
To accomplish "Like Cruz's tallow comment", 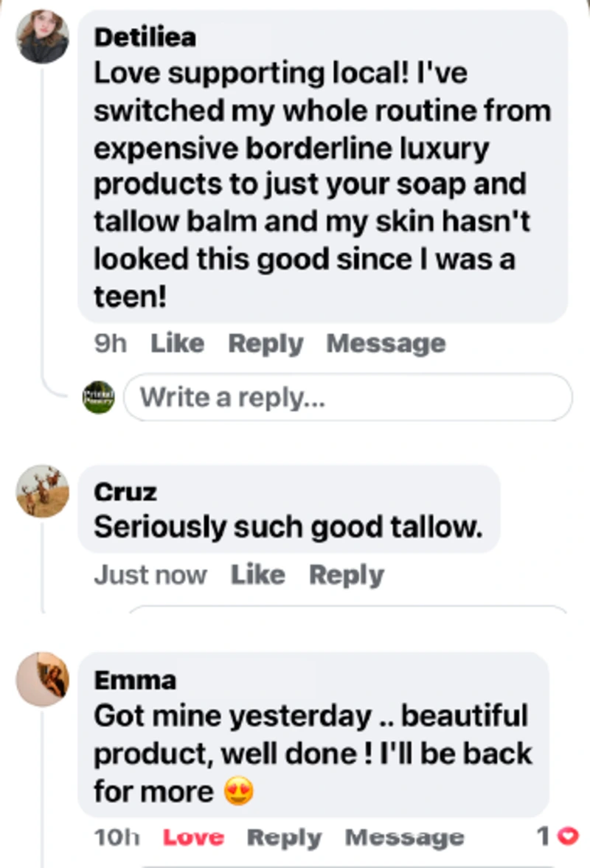I will tap(258, 574).
